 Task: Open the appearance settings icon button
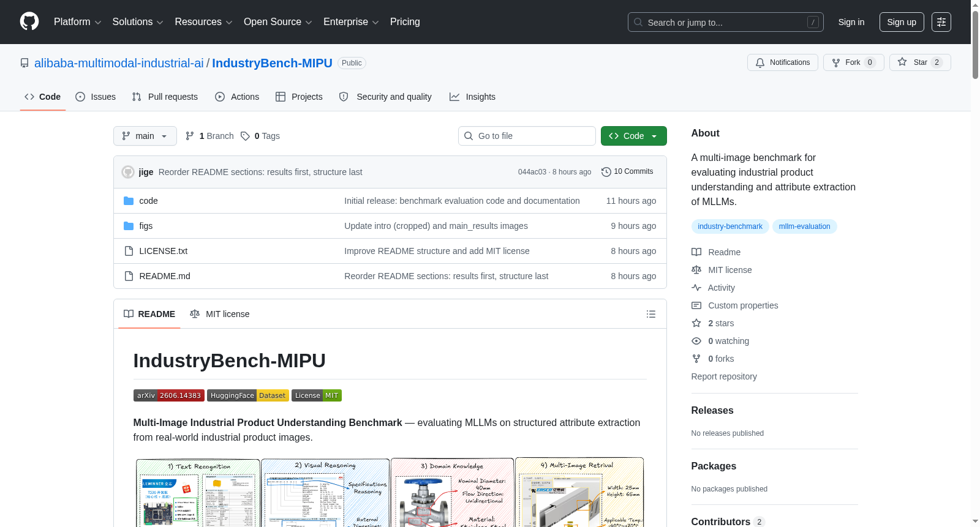tap(941, 22)
